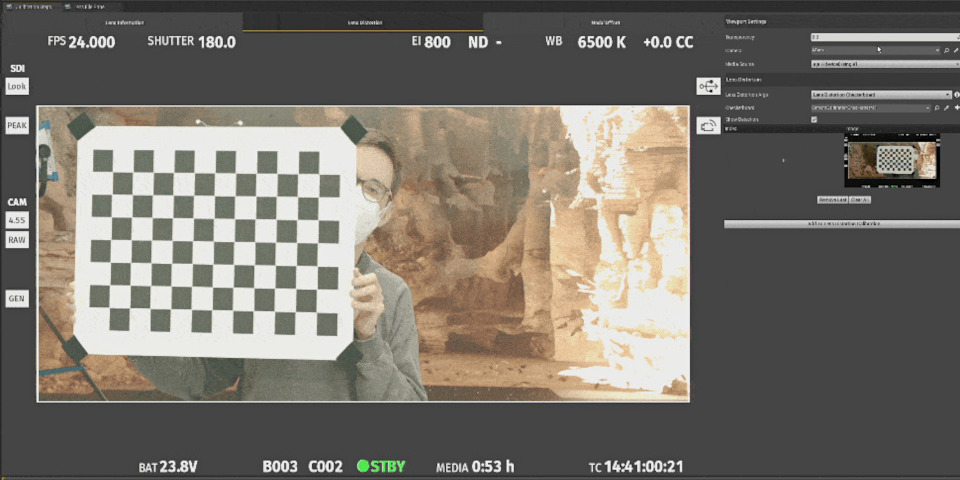Click the USB connection icon button
960x480 pixels.
709,87
